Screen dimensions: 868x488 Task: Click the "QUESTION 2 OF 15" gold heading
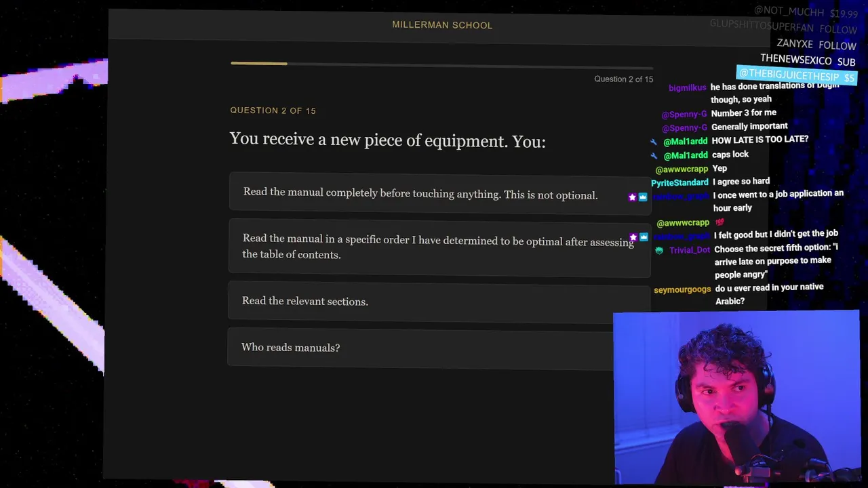point(273,110)
